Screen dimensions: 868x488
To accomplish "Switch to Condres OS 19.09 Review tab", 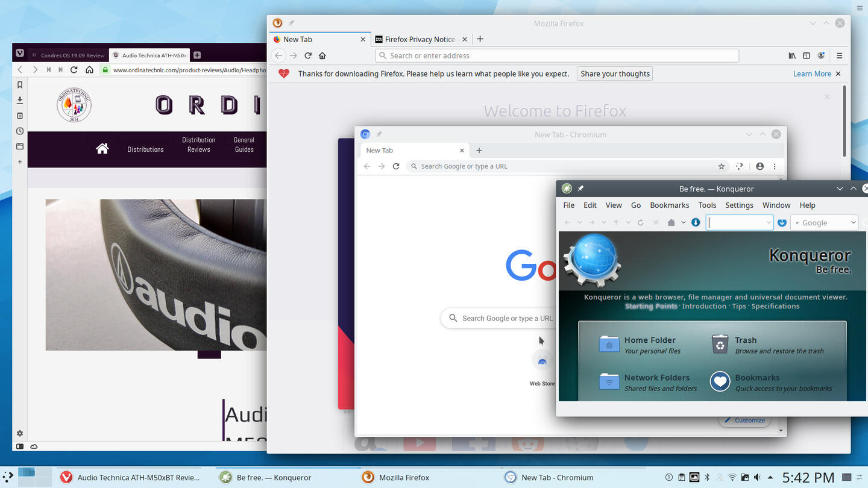I will coord(68,55).
